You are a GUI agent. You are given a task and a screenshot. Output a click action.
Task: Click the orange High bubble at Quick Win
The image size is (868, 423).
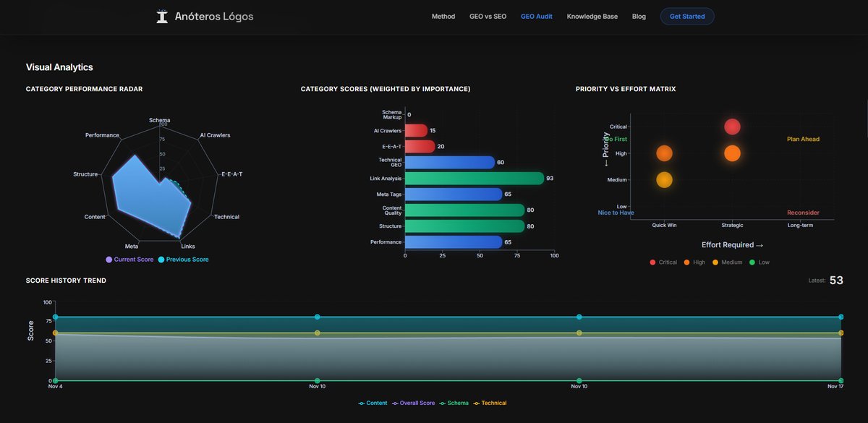click(664, 153)
